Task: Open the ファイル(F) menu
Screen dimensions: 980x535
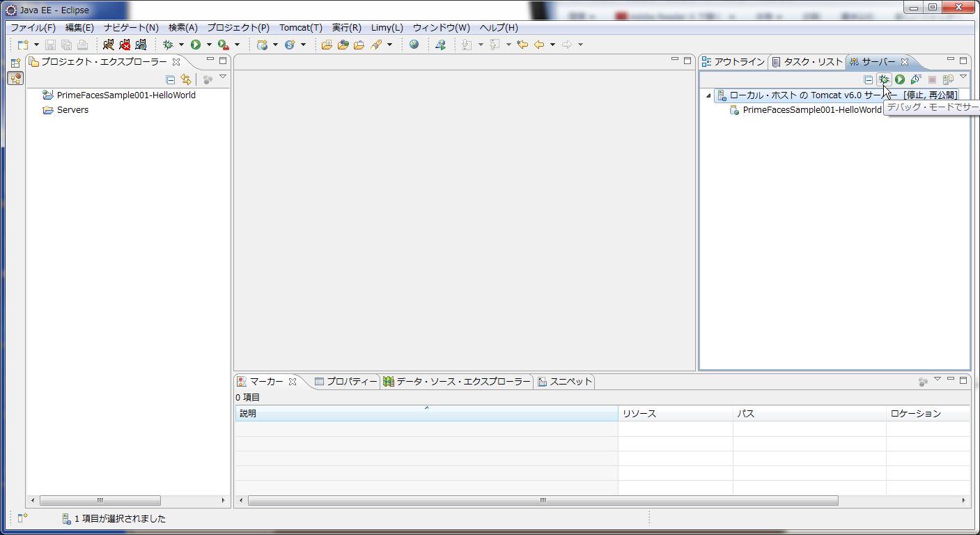Action: [x=33, y=28]
